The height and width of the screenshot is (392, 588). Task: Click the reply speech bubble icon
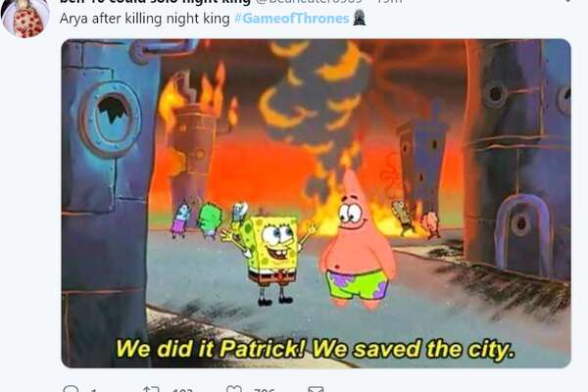(x=71, y=389)
